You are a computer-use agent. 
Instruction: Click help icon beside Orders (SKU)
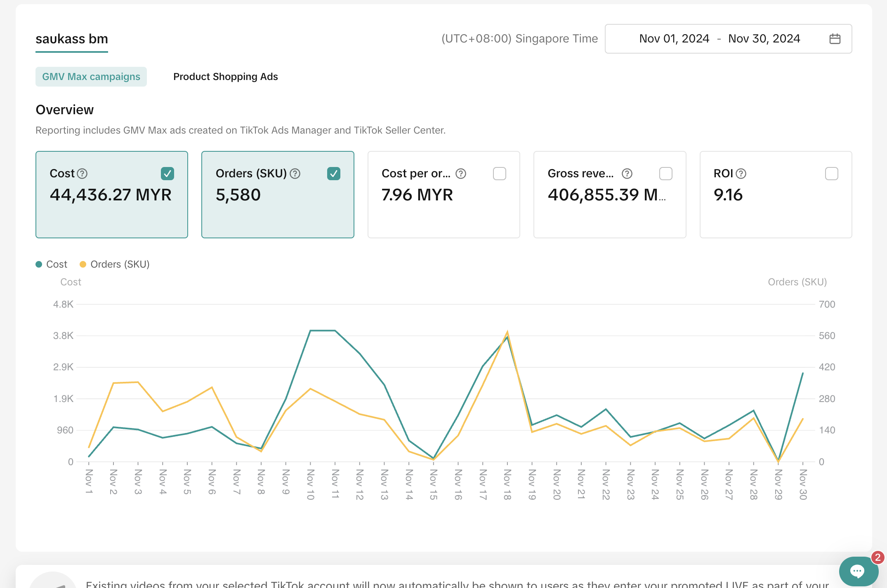(295, 174)
